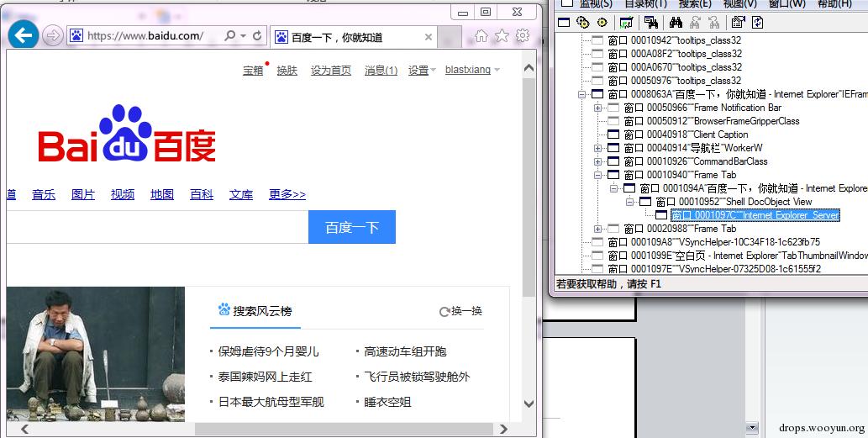The width and height of the screenshot is (868, 438).
Task: Open the IE tools gear icon
Action: click(x=522, y=35)
